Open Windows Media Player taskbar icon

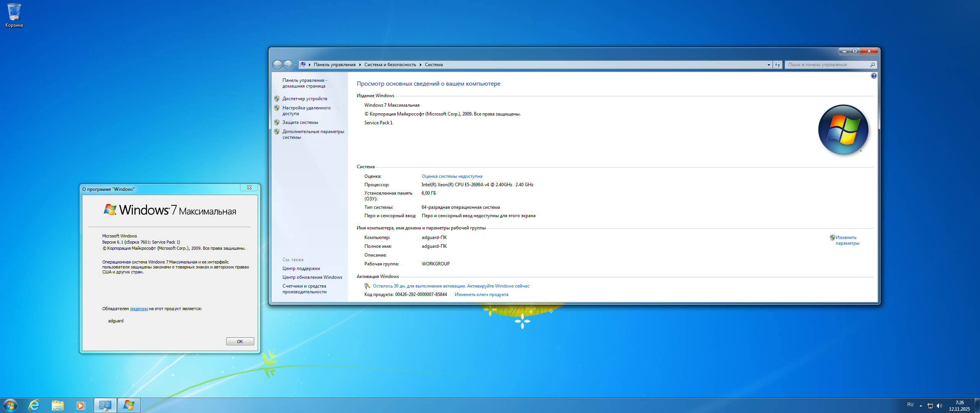point(80,405)
